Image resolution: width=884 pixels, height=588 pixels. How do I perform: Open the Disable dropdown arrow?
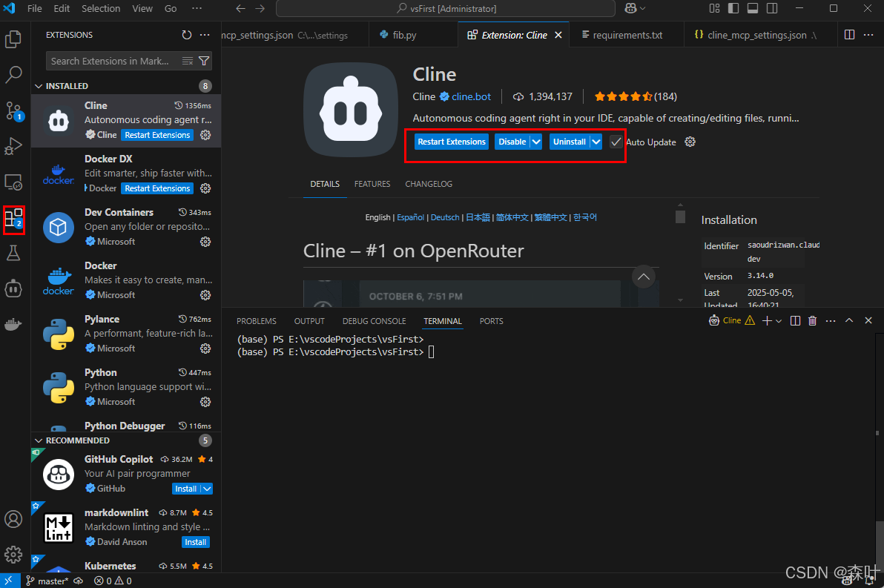[536, 142]
